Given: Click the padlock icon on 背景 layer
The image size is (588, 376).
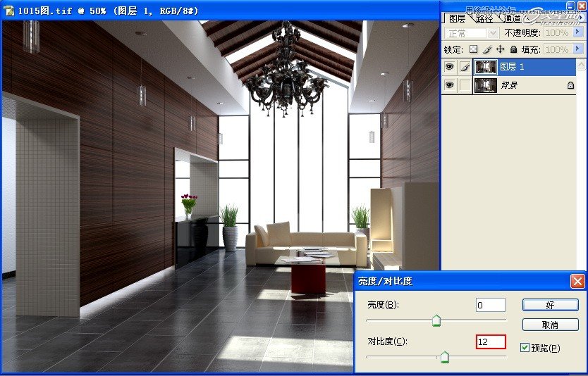Looking at the screenshot, I should [570, 85].
